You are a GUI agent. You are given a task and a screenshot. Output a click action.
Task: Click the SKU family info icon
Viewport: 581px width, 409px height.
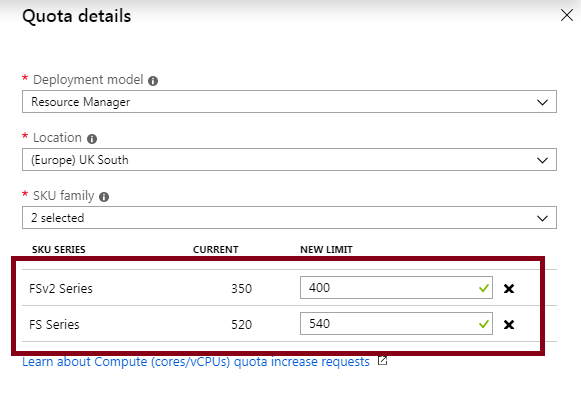pyautogui.click(x=104, y=197)
